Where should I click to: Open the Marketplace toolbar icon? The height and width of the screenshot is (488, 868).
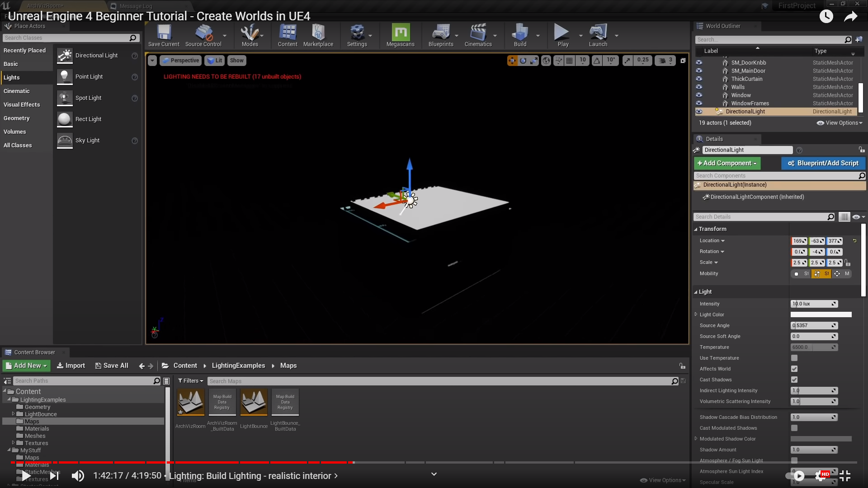(x=318, y=33)
